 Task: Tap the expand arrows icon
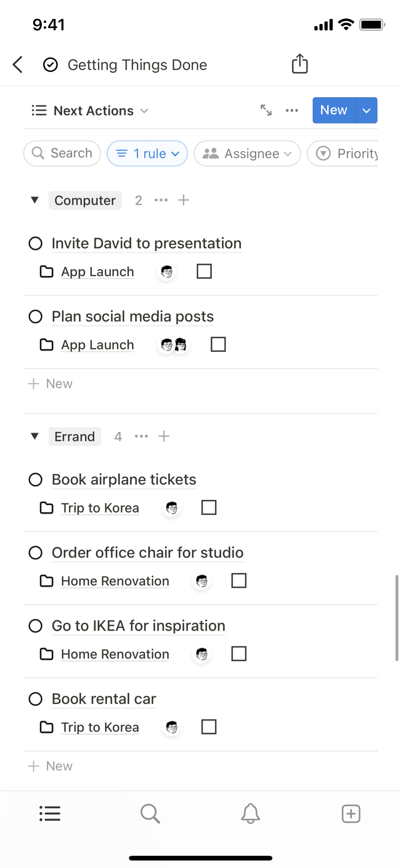pos(266,110)
